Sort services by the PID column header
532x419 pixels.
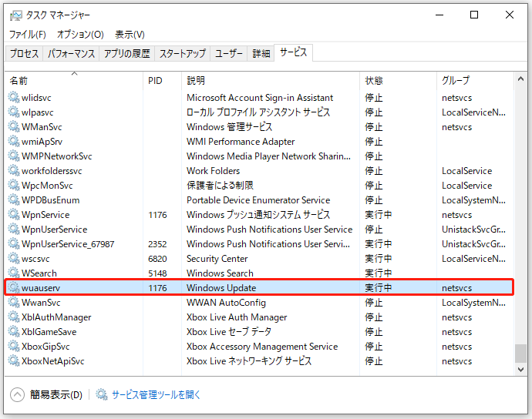(x=162, y=80)
